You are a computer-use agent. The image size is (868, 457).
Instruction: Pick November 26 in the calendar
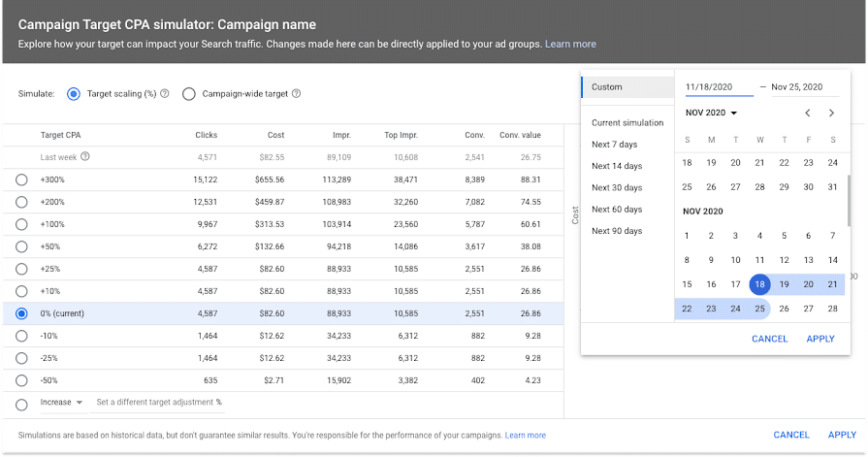click(784, 309)
